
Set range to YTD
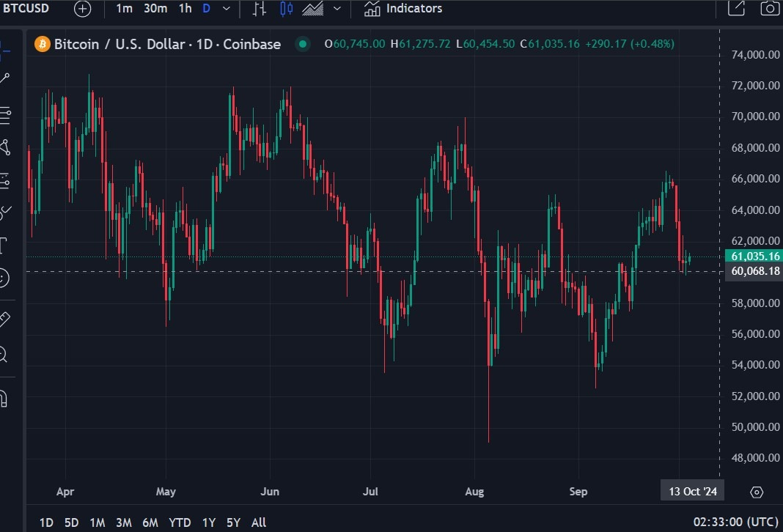point(180,522)
